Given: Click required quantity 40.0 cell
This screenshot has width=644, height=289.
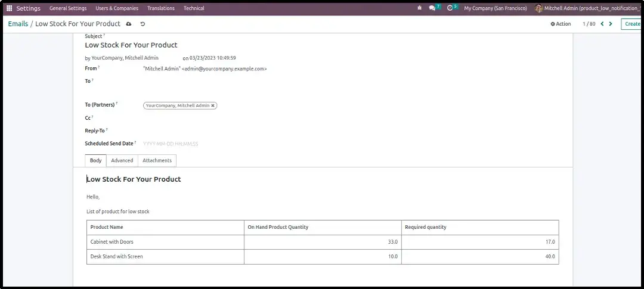Looking at the screenshot, I should [480, 257].
